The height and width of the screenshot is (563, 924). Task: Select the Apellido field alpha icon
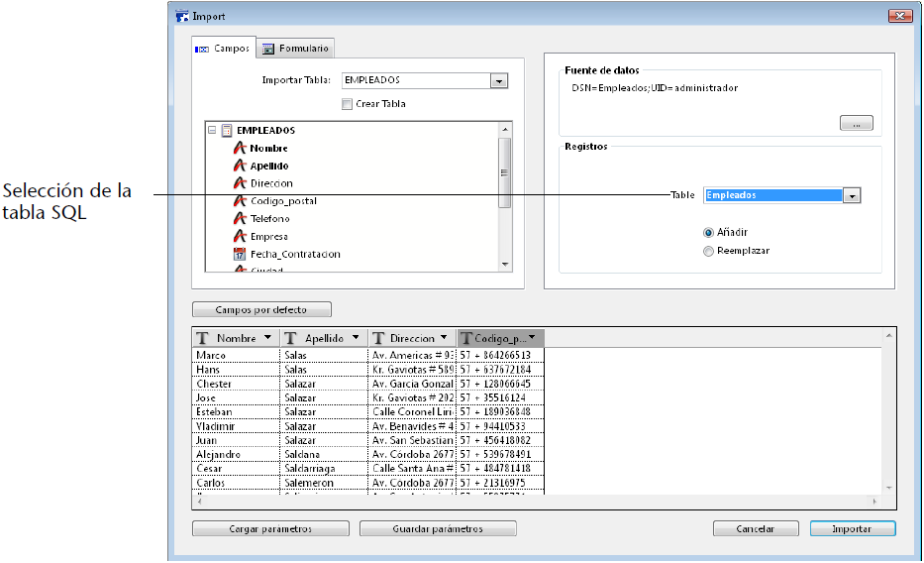(239, 166)
